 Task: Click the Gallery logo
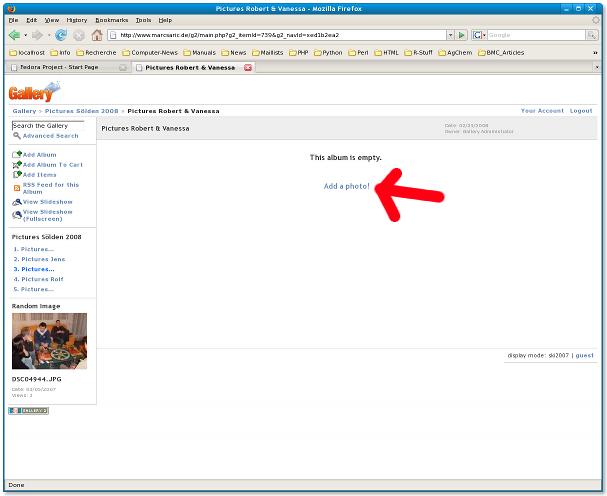pos(29,92)
